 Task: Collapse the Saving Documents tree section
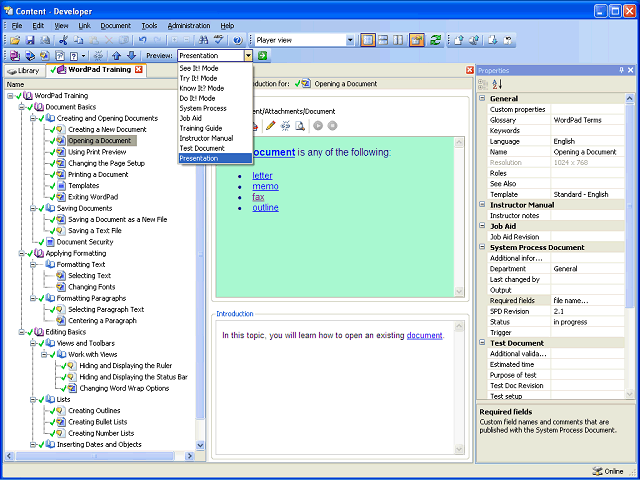[x=35, y=208]
